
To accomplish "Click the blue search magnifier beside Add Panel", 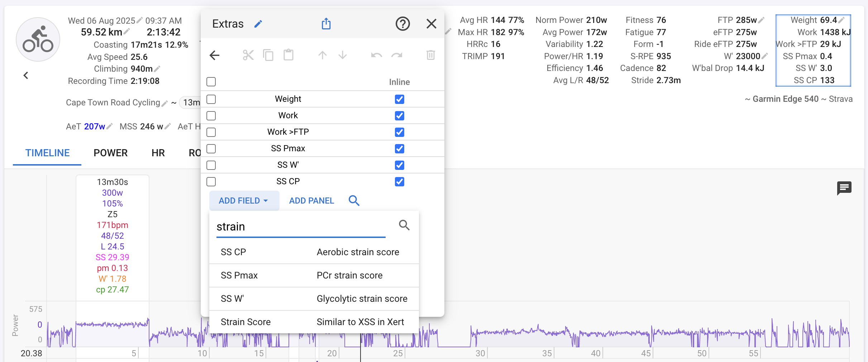I will (354, 201).
